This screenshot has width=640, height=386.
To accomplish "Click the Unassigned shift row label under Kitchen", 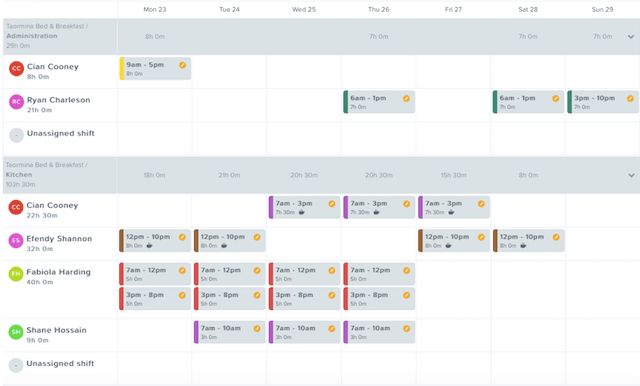I will [x=60, y=364].
